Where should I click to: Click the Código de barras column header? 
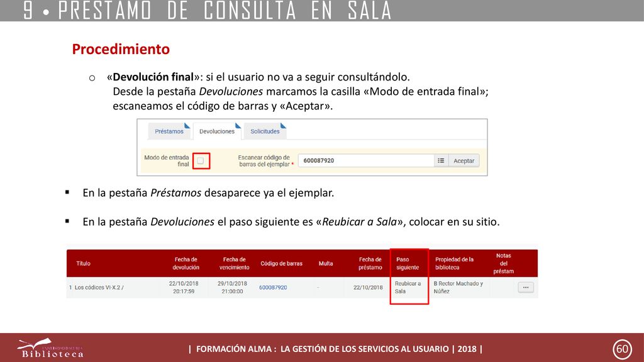tap(281, 263)
